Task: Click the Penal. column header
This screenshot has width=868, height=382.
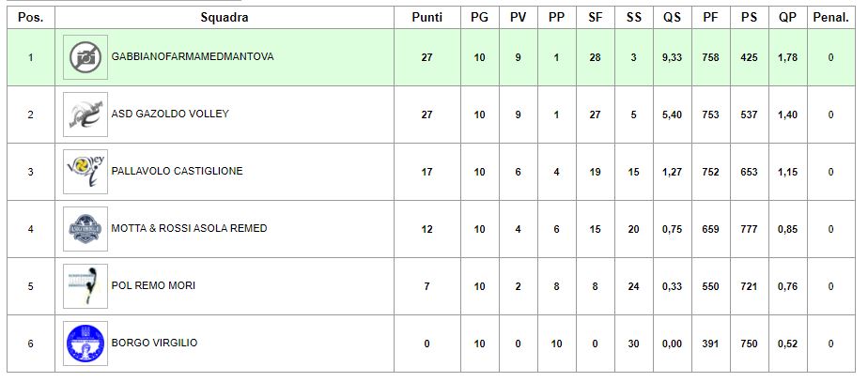Action: 831,18
